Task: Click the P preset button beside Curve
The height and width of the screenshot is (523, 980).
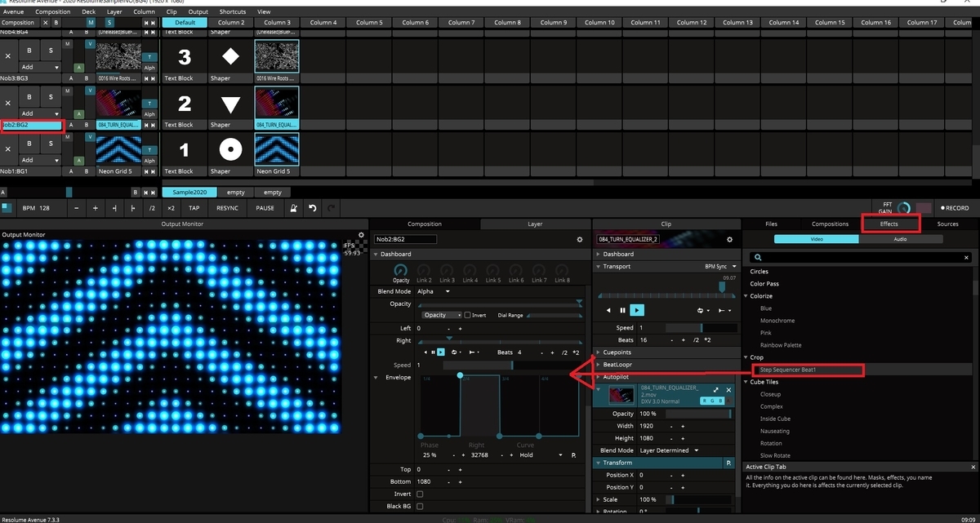Action: tap(573, 455)
